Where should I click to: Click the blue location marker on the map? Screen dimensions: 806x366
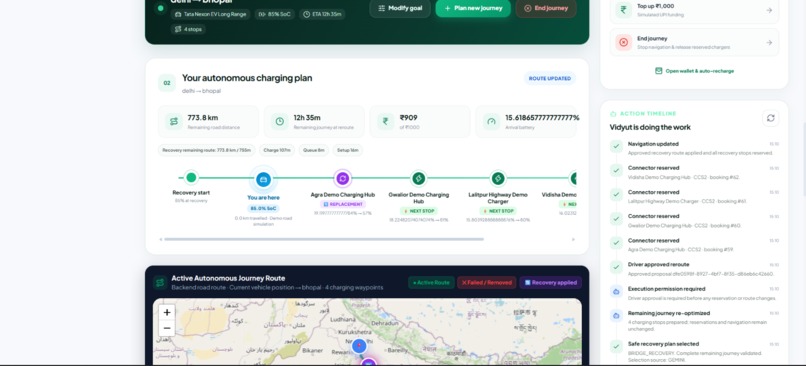coord(359,346)
